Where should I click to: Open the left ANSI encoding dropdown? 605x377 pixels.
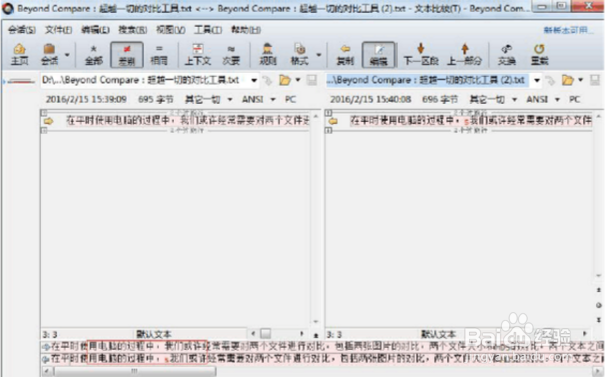[x=259, y=100]
